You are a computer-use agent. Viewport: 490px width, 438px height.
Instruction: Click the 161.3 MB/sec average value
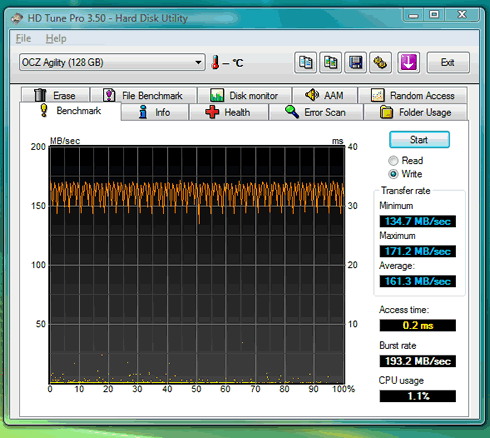pyautogui.click(x=418, y=281)
